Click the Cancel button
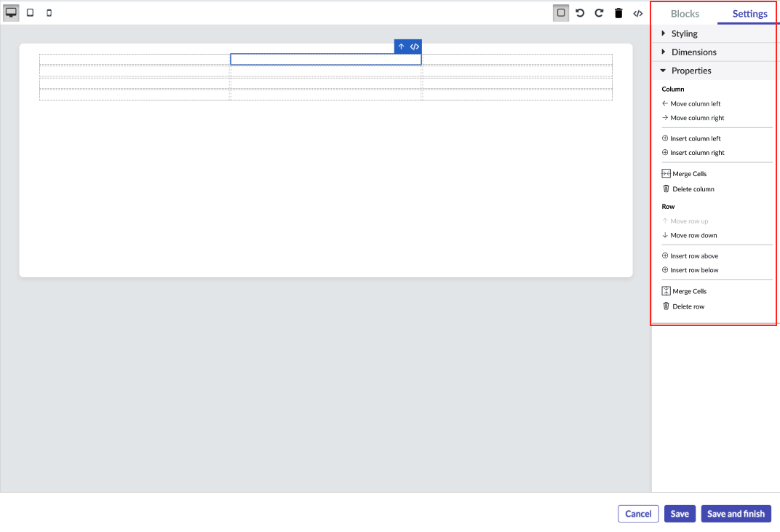Screen dimensions: 780x532 click(638, 514)
